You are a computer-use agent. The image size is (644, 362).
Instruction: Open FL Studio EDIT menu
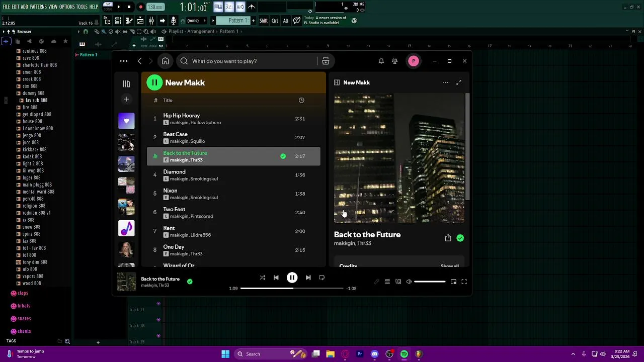[x=16, y=7]
